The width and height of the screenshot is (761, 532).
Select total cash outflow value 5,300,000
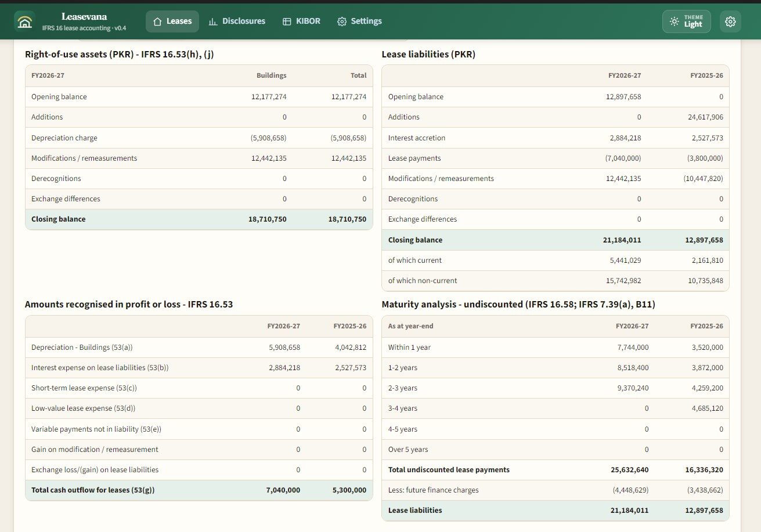point(350,490)
